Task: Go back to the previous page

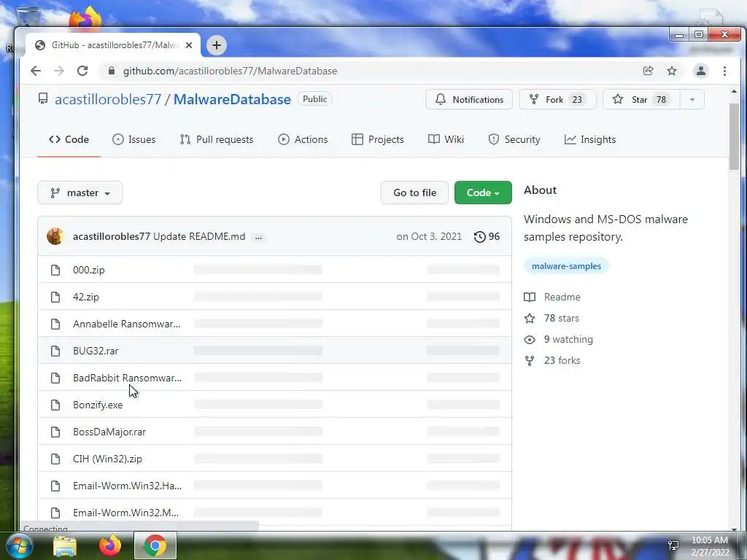Action: pos(36,71)
